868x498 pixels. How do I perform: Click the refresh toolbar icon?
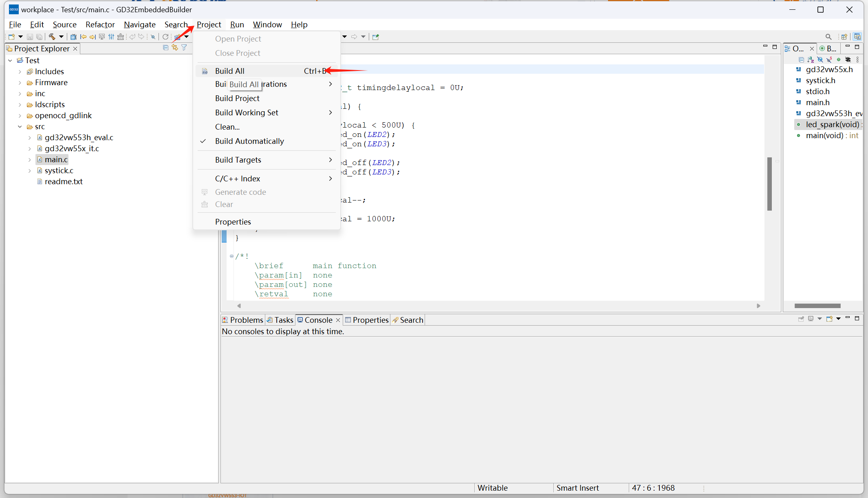point(165,37)
